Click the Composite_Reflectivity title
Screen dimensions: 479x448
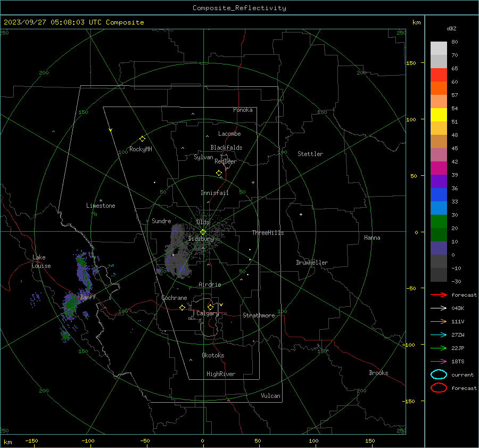(x=239, y=8)
